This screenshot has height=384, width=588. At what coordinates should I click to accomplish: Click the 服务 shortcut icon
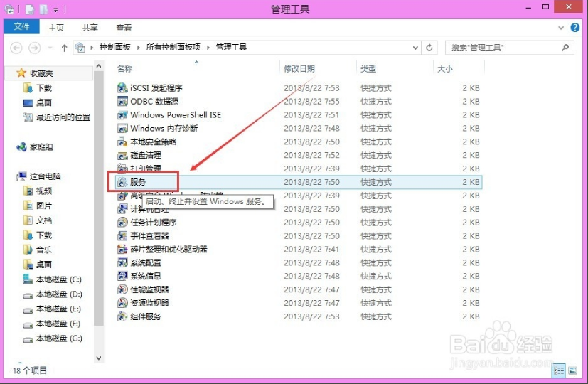(122, 183)
